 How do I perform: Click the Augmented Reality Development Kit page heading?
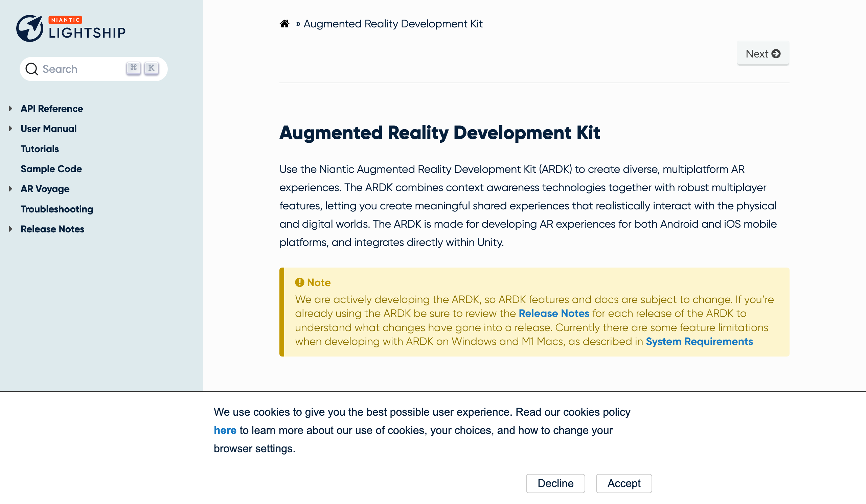pos(439,133)
